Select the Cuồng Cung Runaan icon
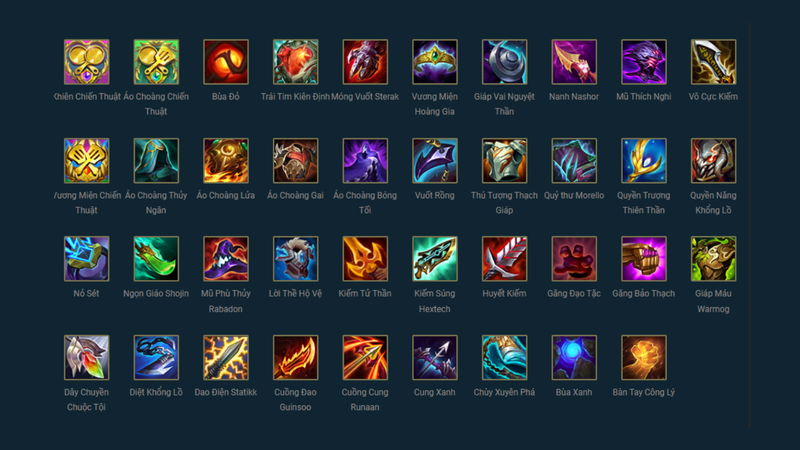 pos(365,358)
